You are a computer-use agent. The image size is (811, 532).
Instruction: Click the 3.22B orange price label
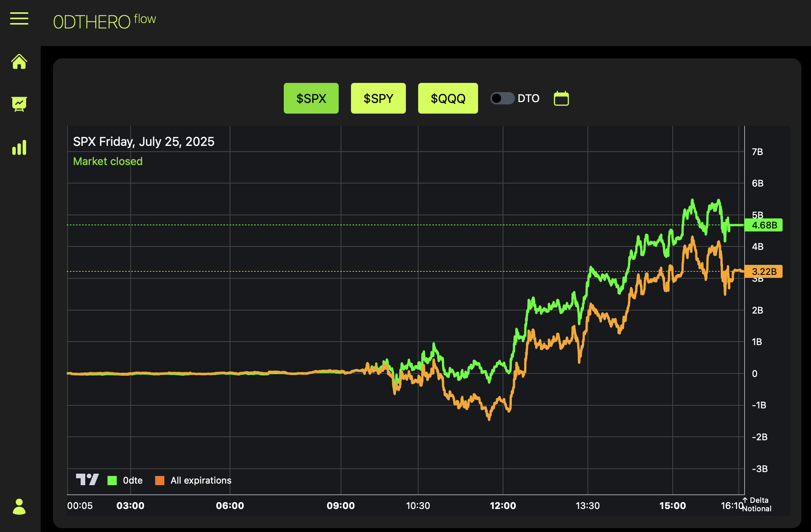(x=763, y=271)
